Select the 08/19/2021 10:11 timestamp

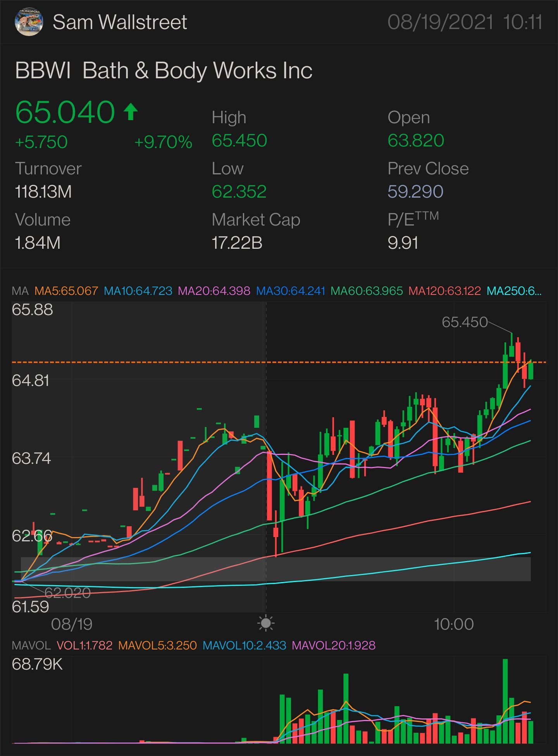point(465,22)
